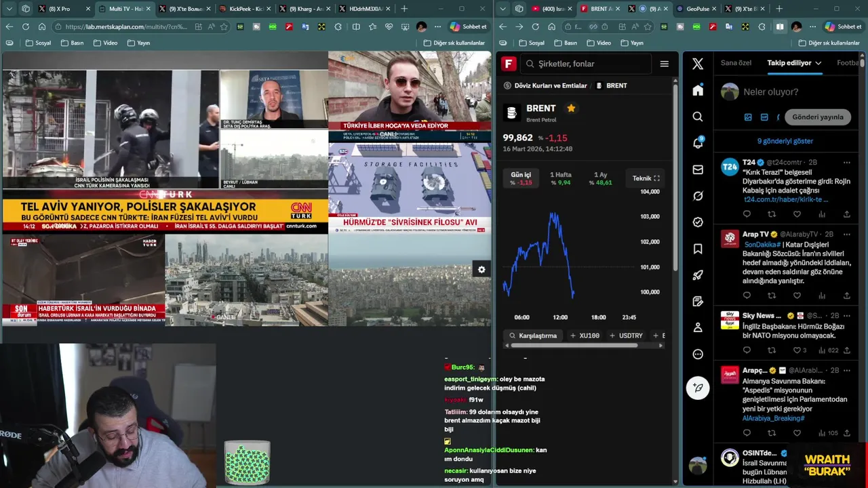Select the 1 Ay time range
868x488 pixels.
(600, 178)
